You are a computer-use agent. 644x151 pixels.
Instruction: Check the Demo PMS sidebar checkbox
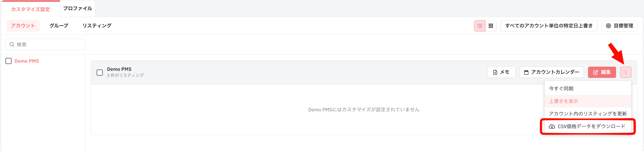(x=8, y=61)
